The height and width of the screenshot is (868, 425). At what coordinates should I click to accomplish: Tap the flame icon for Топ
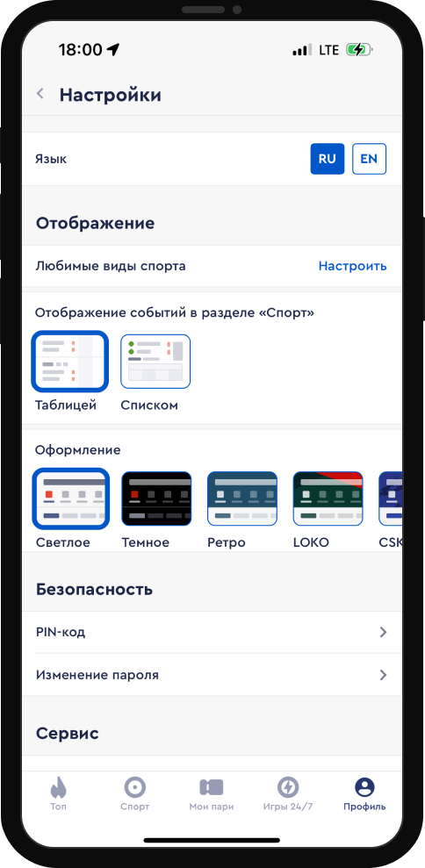(58, 786)
